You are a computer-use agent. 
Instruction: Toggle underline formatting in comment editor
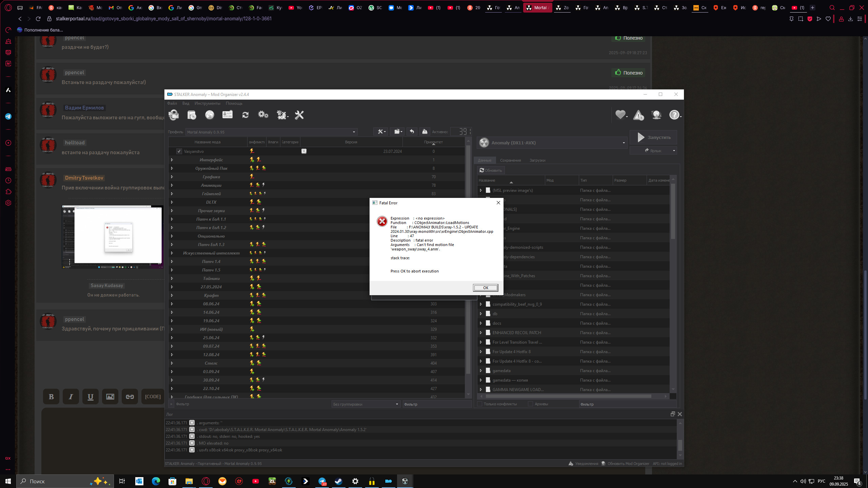point(91,396)
